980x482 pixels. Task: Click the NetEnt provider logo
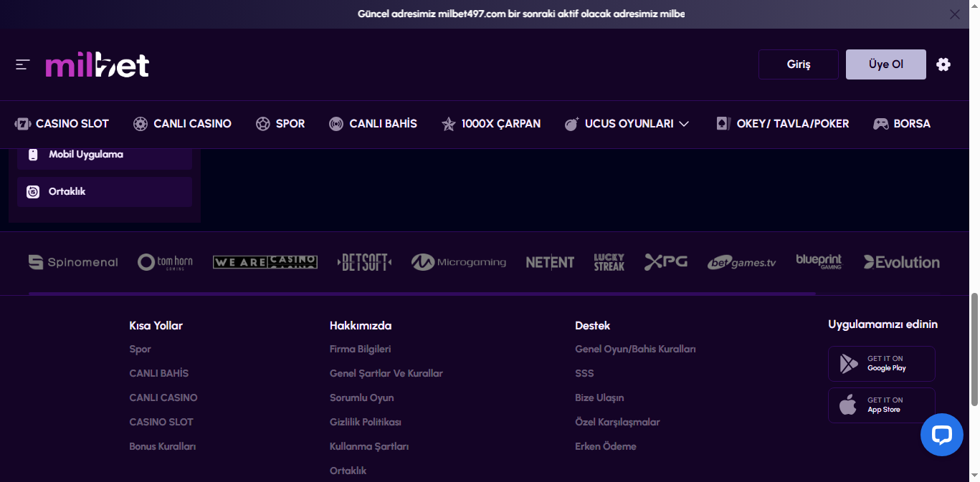click(550, 262)
